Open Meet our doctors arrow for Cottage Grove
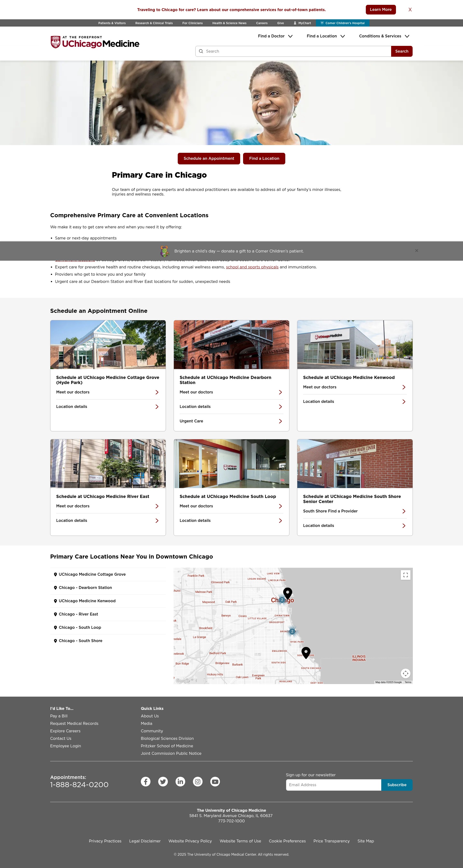463x868 pixels. point(157,392)
